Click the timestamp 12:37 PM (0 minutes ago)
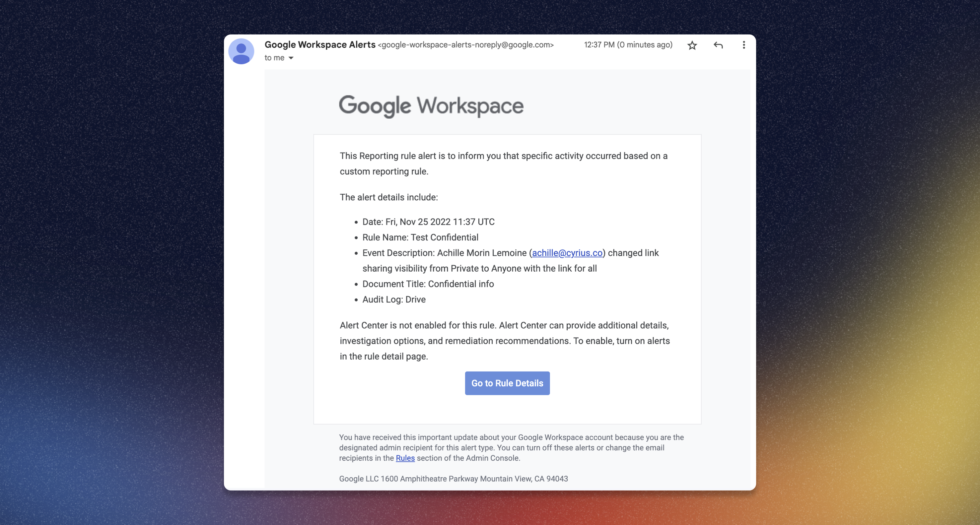980x525 pixels. (x=628, y=45)
